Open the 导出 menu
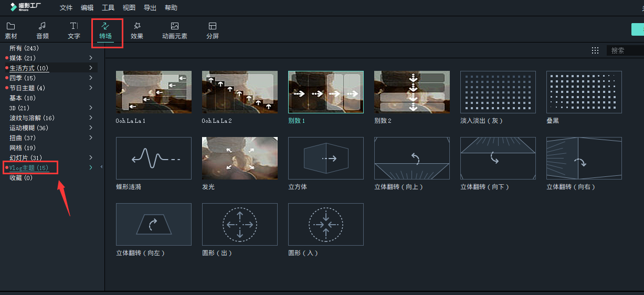This screenshot has width=644, height=295. click(x=150, y=8)
